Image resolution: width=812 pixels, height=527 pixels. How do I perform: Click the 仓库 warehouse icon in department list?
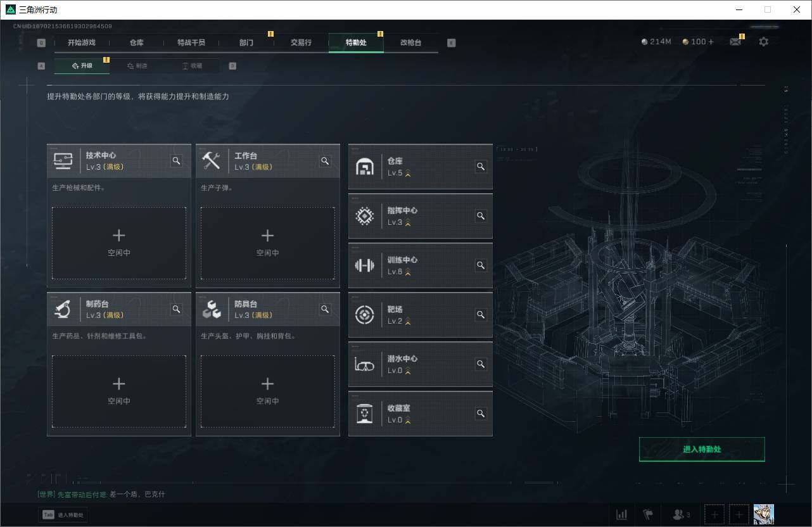365,167
